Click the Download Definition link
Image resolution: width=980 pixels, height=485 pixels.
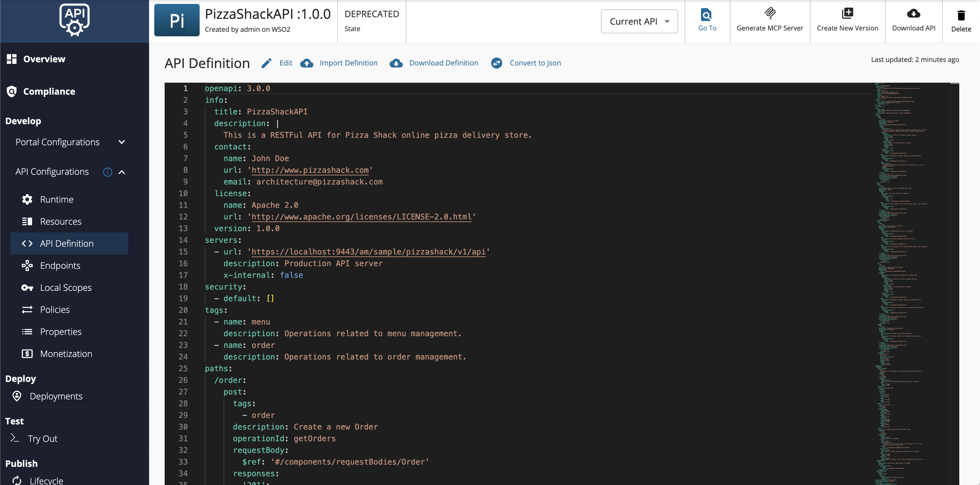[x=443, y=63]
